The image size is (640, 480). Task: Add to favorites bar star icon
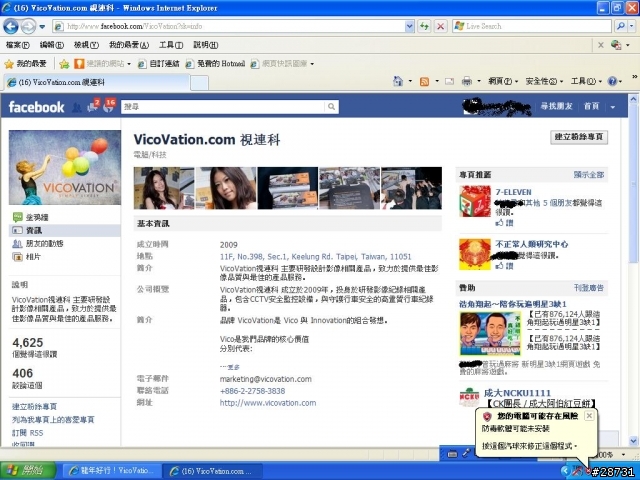64,64
